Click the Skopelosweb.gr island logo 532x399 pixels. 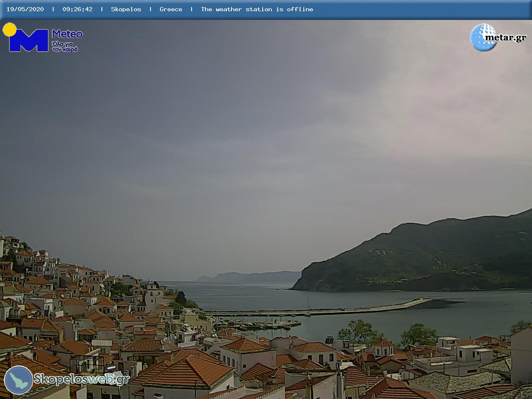18,380
